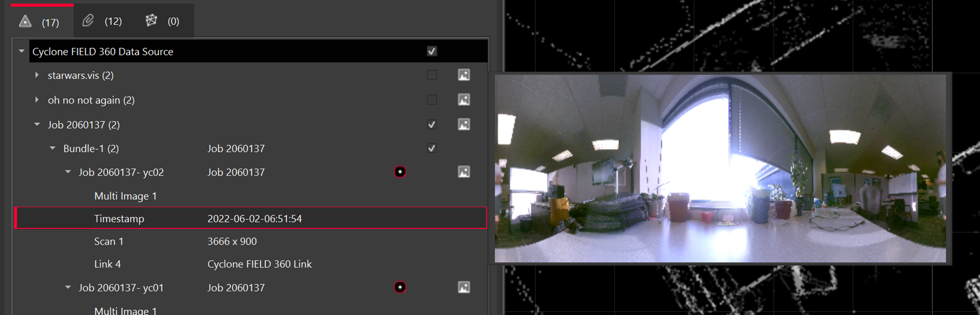Image resolution: width=980 pixels, height=315 pixels.
Task: Open image preview for Job 2060137- yc01
Action: 463,287
